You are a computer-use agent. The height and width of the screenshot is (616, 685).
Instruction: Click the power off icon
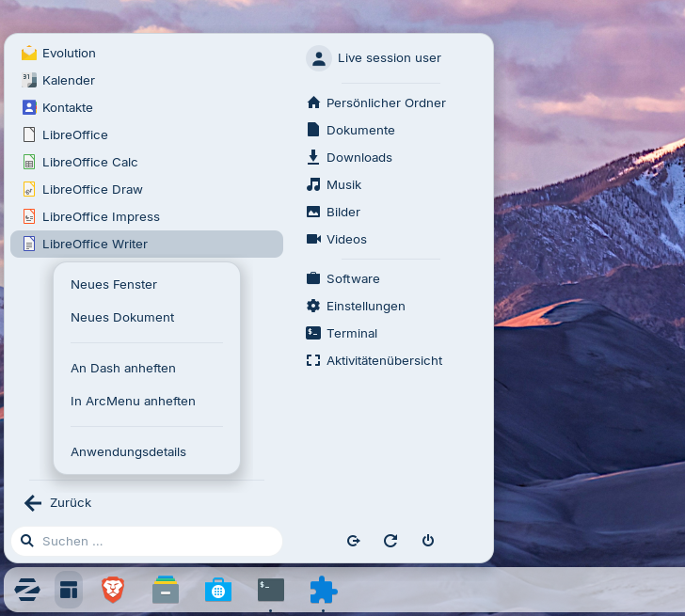pyautogui.click(x=428, y=541)
